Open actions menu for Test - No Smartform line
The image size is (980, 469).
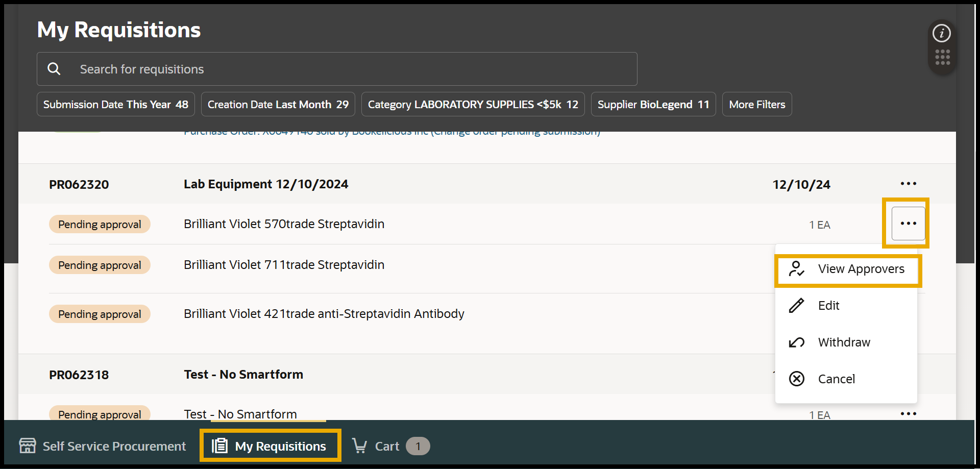point(908,414)
